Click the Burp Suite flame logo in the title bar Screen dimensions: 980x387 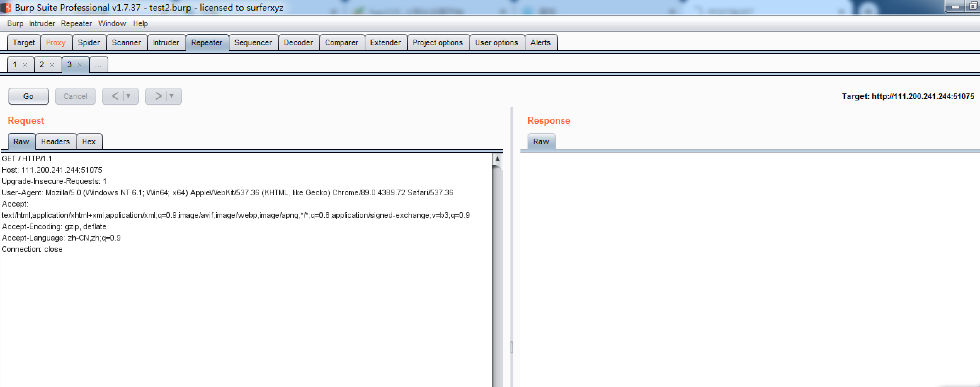coord(6,7)
